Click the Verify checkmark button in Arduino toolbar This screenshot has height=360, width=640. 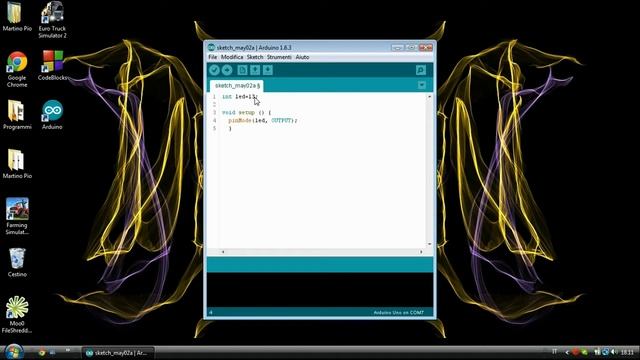[214, 70]
